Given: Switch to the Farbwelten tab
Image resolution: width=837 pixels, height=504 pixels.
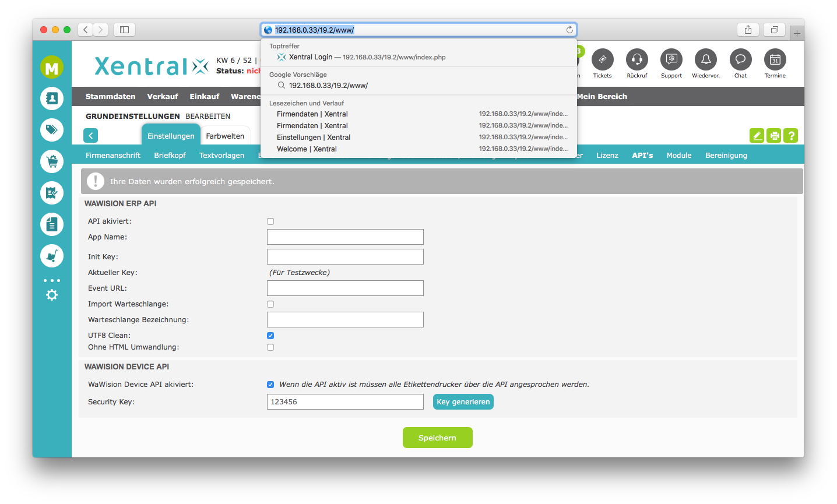Looking at the screenshot, I should point(225,136).
